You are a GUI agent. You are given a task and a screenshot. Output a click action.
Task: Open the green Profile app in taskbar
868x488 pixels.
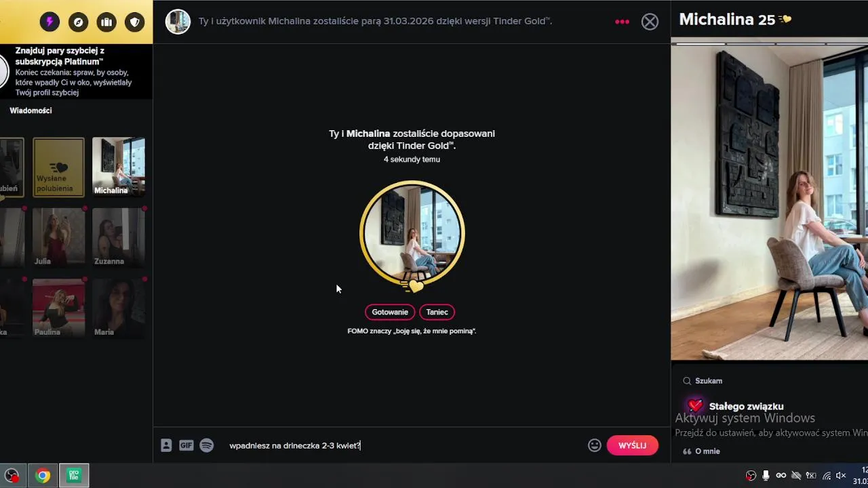73,476
